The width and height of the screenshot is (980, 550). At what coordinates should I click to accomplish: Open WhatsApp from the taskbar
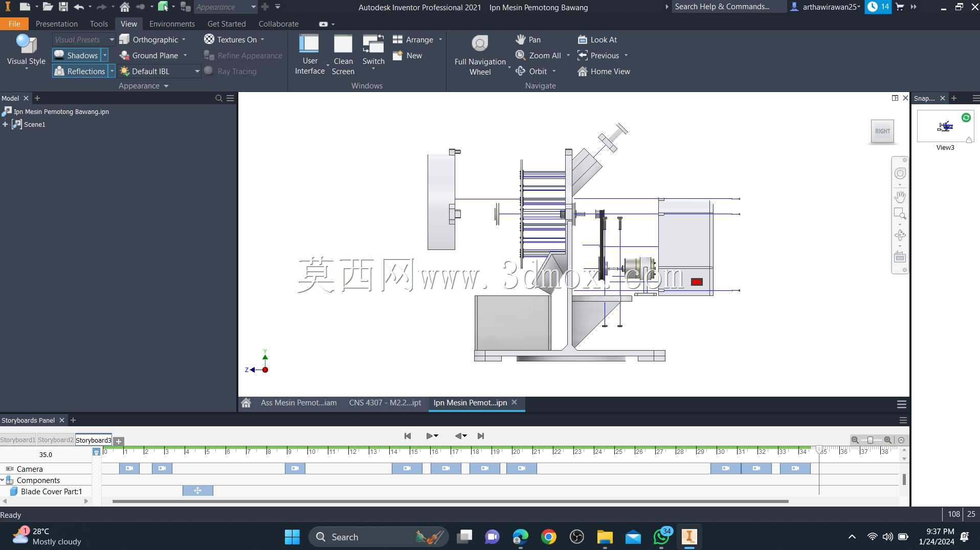pos(661,537)
